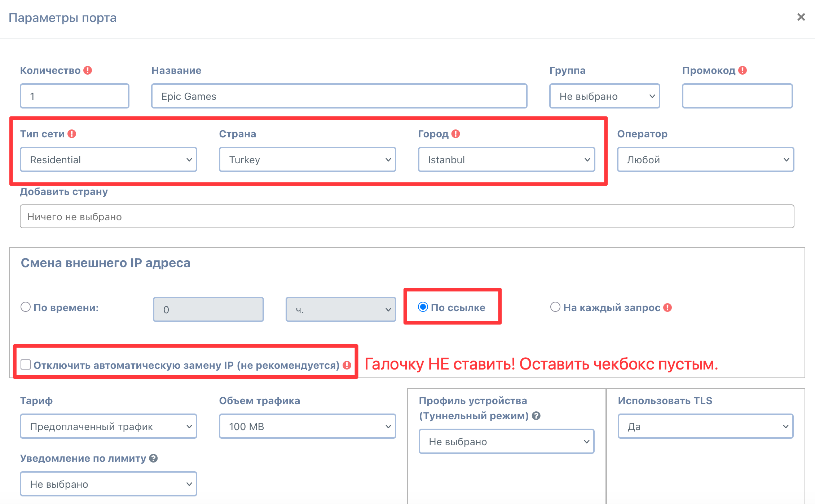Click the По времени interval value field
Viewport: 815px width, 504px height.
click(208, 309)
